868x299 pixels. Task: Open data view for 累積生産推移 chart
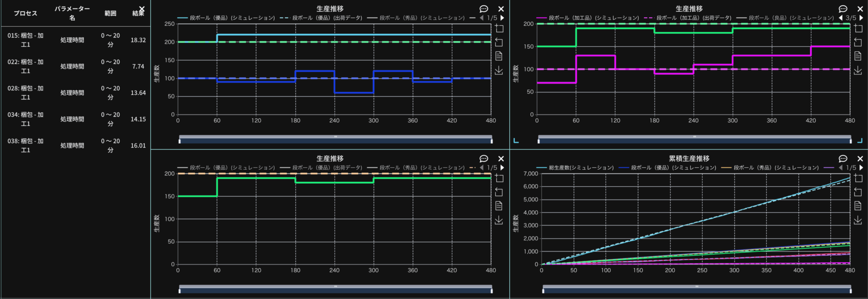tap(857, 206)
